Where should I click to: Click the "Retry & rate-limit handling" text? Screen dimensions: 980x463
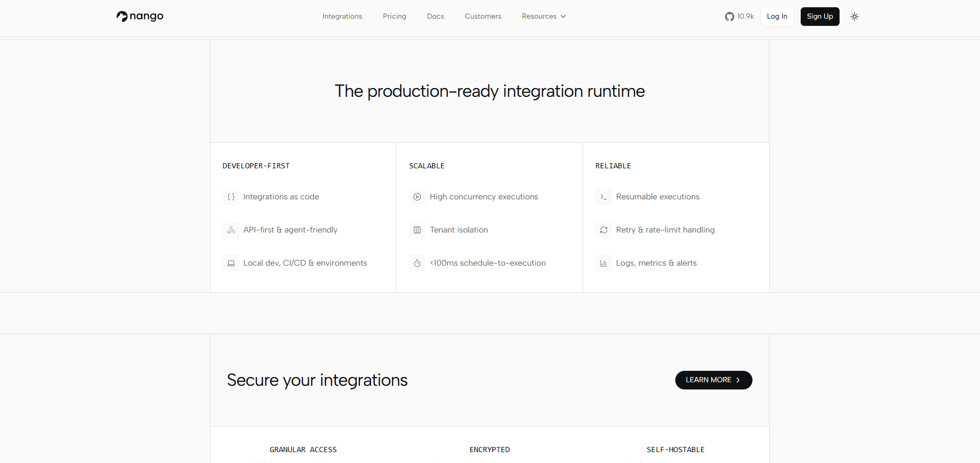(665, 230)
